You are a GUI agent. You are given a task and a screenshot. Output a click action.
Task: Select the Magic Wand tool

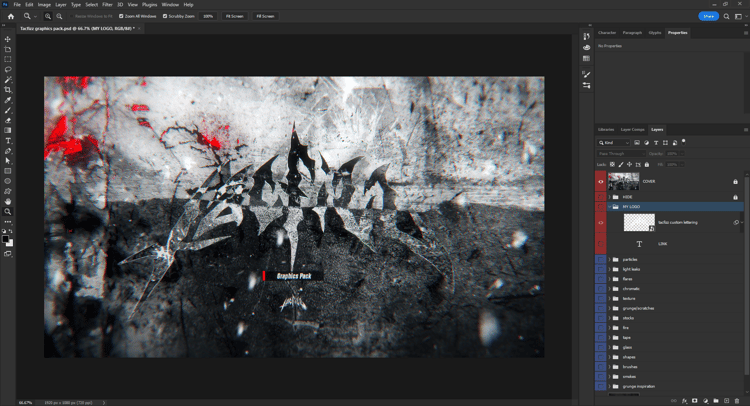(x=8, y=80)
